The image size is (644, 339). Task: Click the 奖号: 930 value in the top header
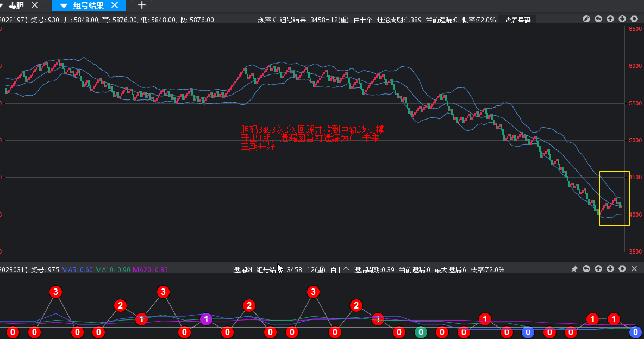[45, 20]
